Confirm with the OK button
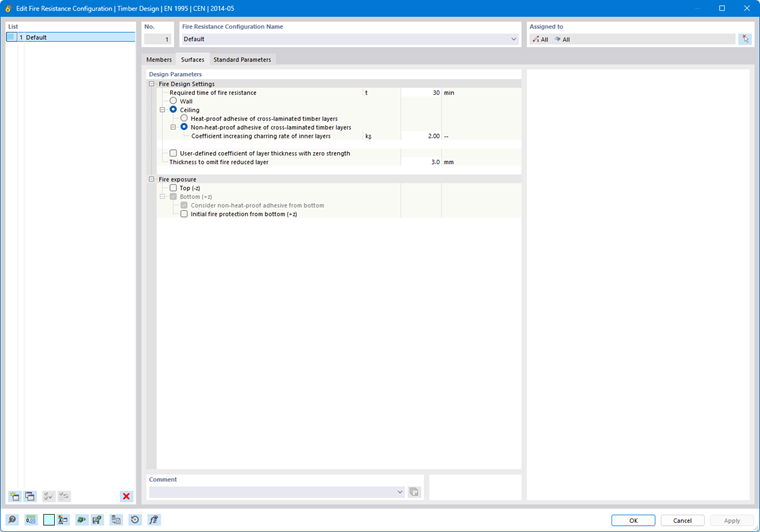This screenshot has height=532, width=760. coord(633,520)
